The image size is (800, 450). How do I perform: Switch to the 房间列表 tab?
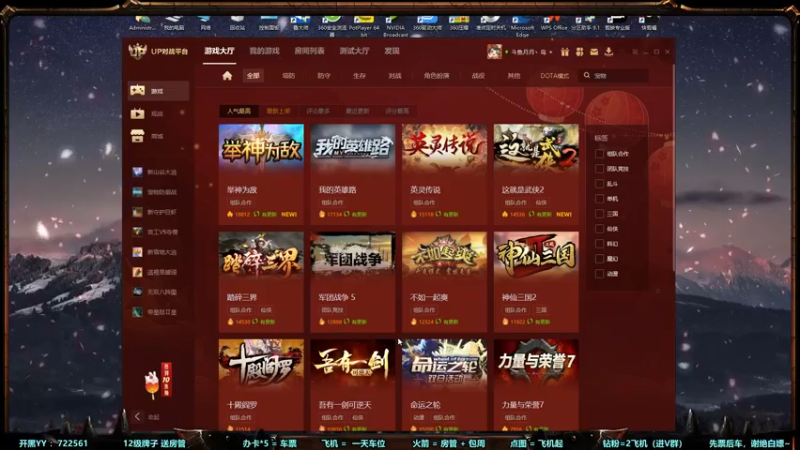[x=309, y=51]
